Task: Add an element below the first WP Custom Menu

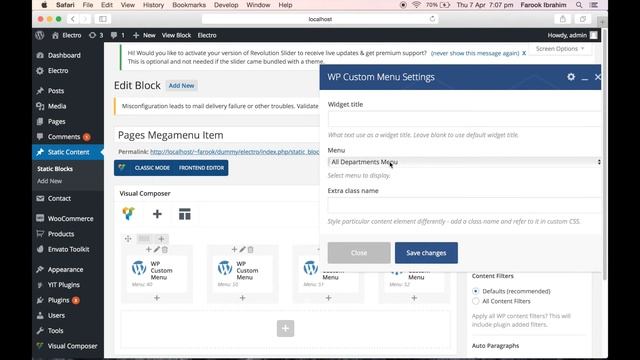Action: [157, 298]
